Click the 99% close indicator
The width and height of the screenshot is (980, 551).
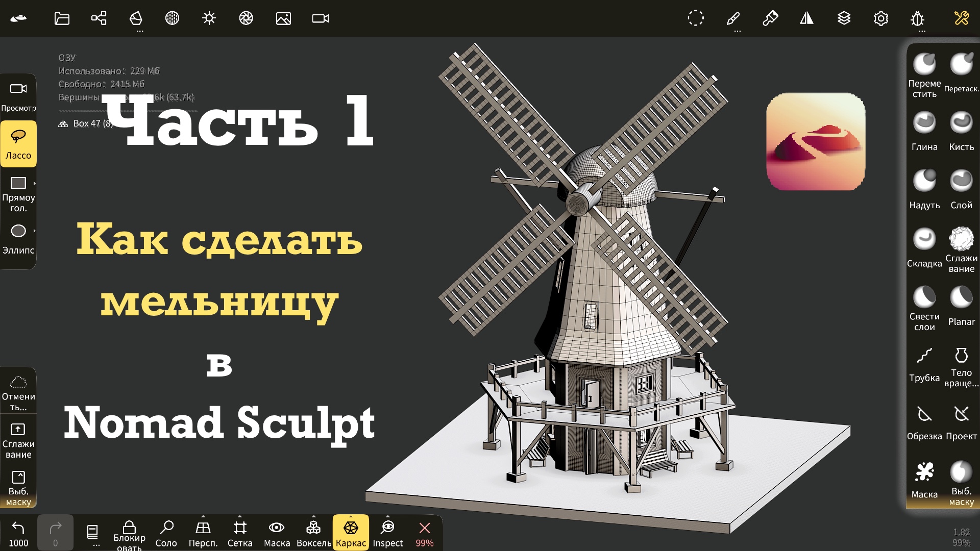pyautogui.click(x=424, y=533)
